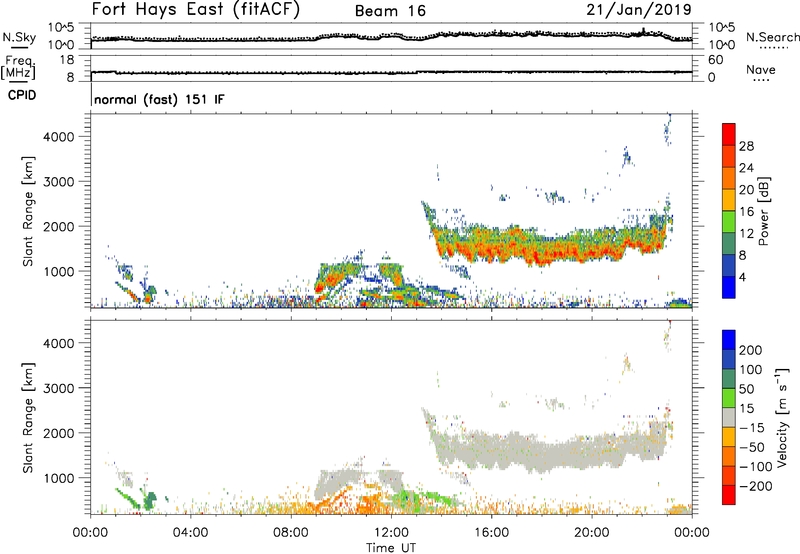This screenshot has width=800, height=554.
Task: Click the 'N.Sky' legend label
Action: 19,37
